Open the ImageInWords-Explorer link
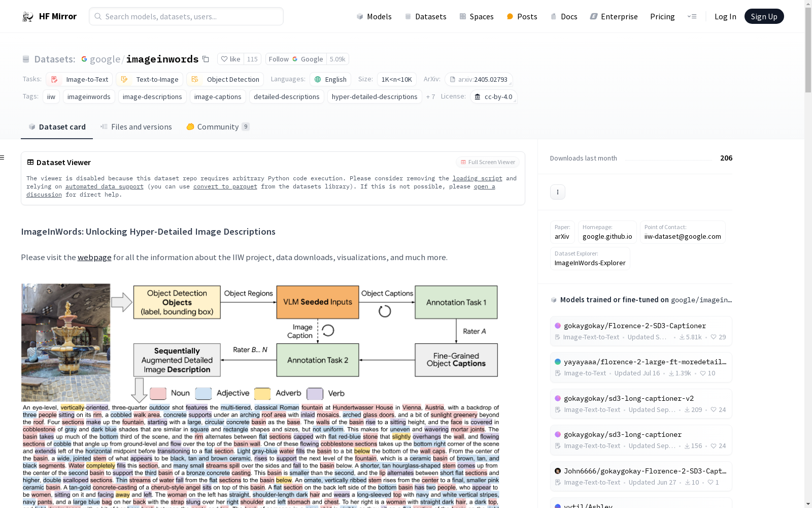812x508 pixels. coord(590,259)
